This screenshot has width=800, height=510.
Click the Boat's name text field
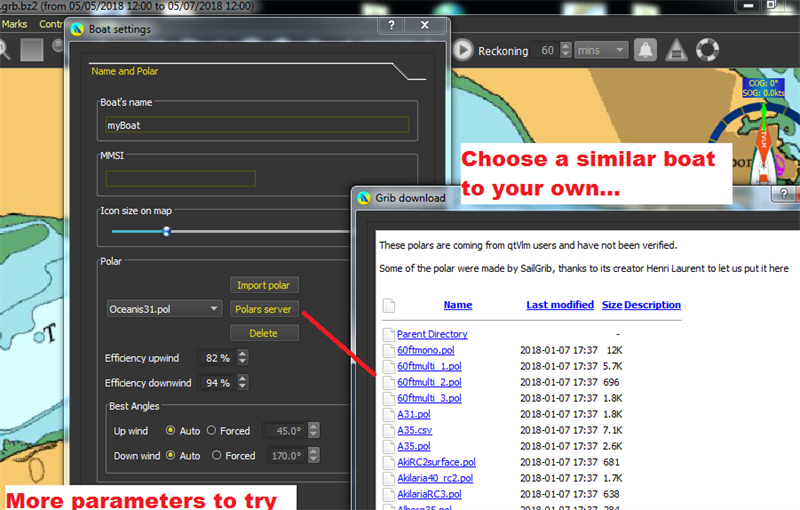point(257,125)
